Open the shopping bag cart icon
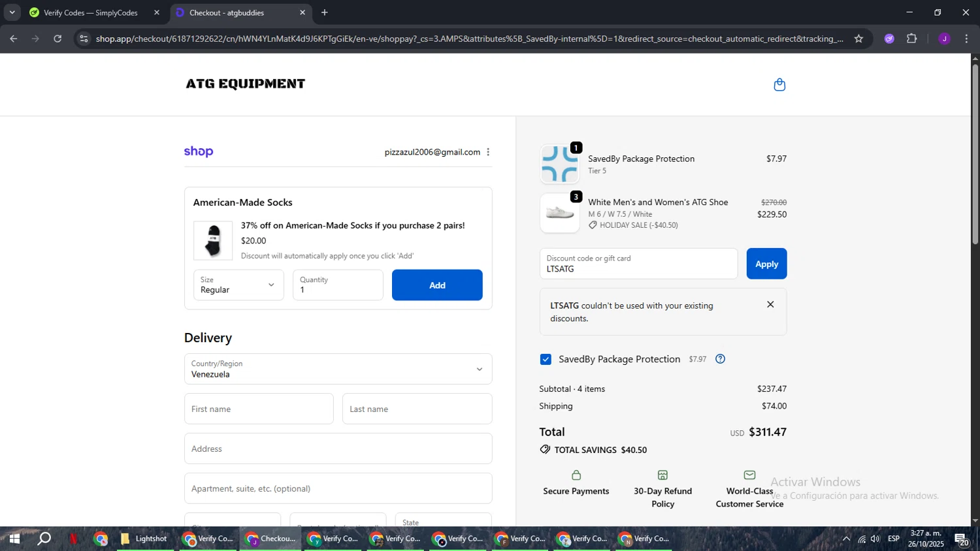980x551 pixels. [x=779, y=85]
